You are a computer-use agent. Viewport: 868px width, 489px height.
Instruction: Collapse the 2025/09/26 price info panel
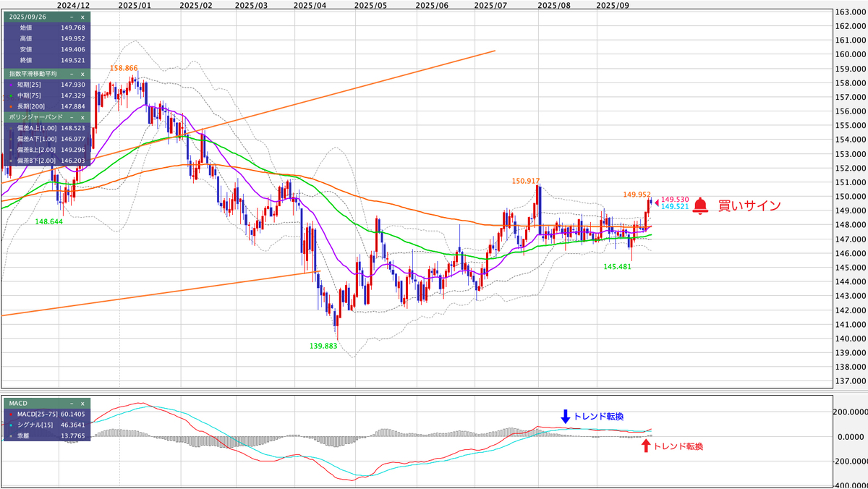click(x=70, y=17)
